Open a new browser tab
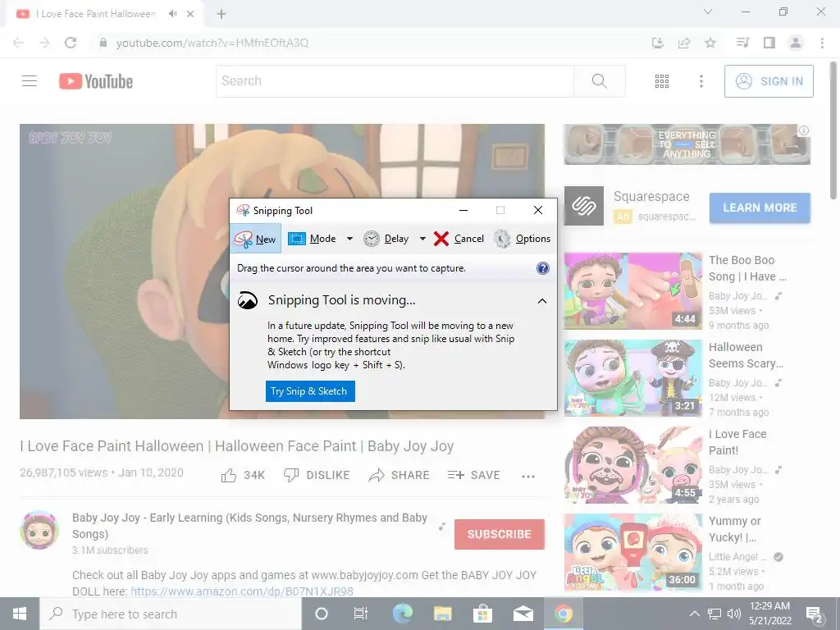The width and height of the screenshot is (840, 630). point(221,14)
